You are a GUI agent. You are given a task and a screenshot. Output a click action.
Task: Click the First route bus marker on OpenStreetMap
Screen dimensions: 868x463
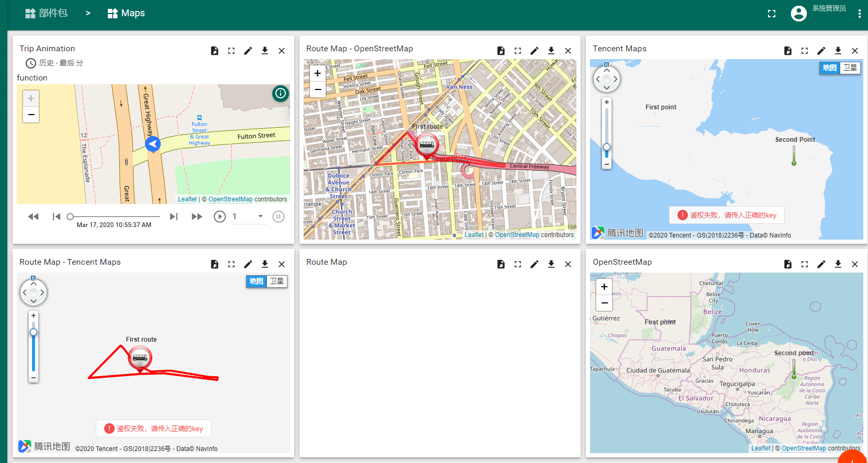427,146
